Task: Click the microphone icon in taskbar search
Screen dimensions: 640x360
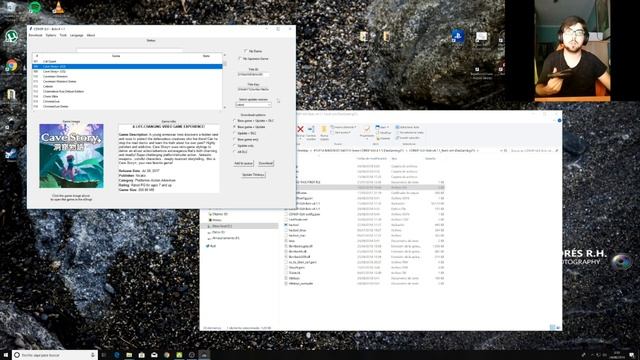Action: coord(93,355)
